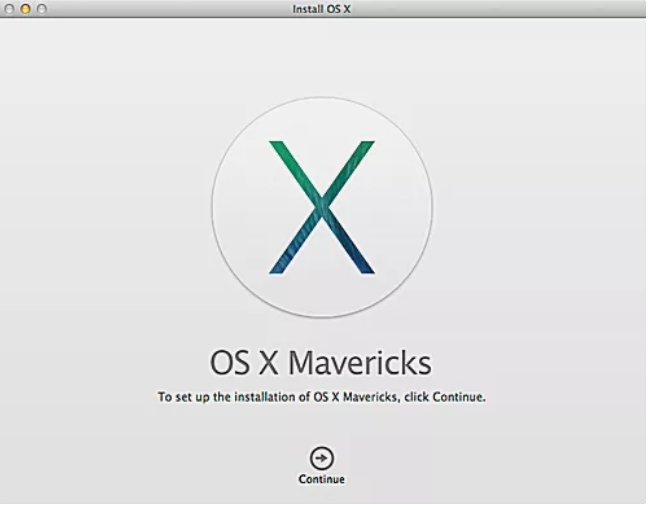
Task: Click the gray zoom window button
Action: [x=42, y=9]
